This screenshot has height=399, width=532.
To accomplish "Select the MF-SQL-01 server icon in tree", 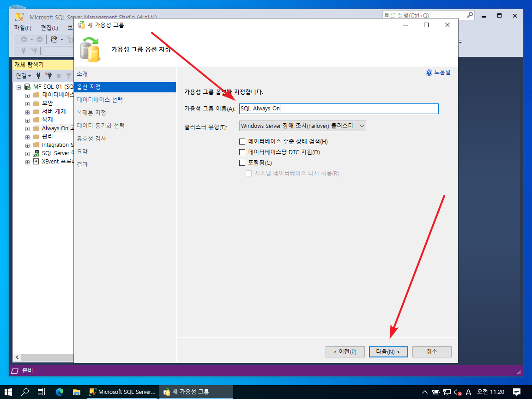I will tap(28, 87).
